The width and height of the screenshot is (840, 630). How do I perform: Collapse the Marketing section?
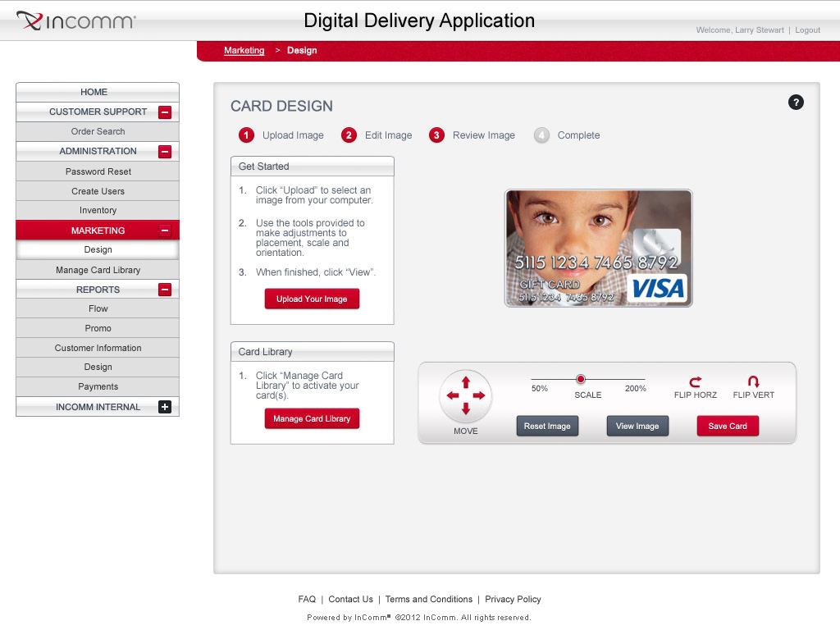[x=165, y=231]
